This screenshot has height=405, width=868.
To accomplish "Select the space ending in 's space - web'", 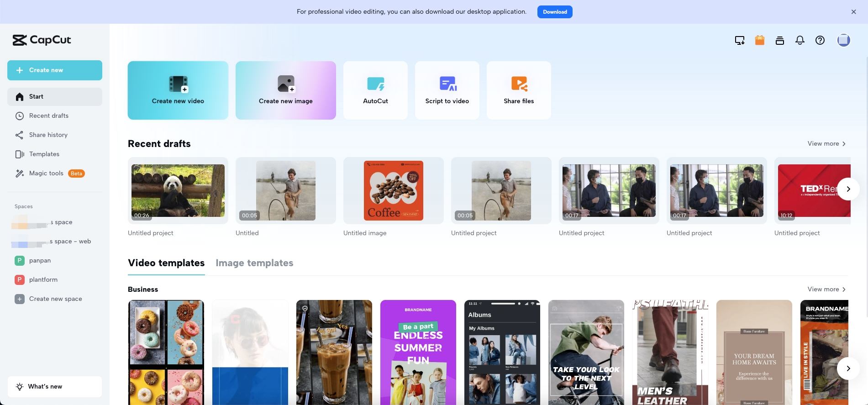I will click(x=55, y=242).
